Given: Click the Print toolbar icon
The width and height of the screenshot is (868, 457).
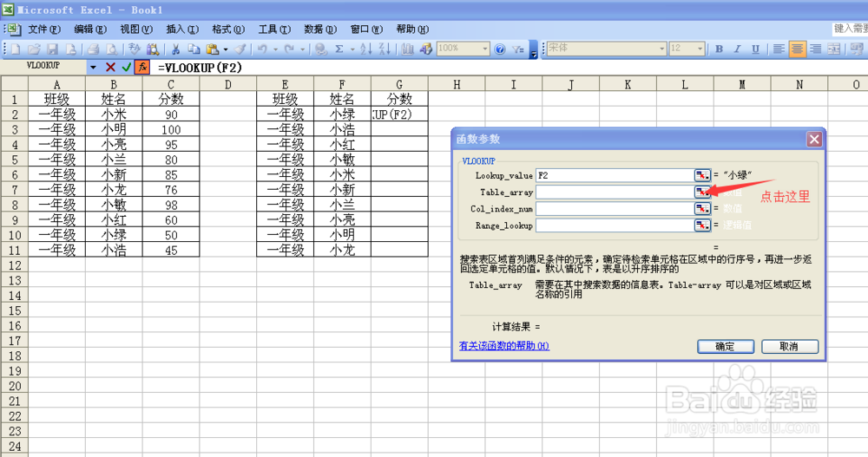Looking at the screenshot, I should 93,49.
